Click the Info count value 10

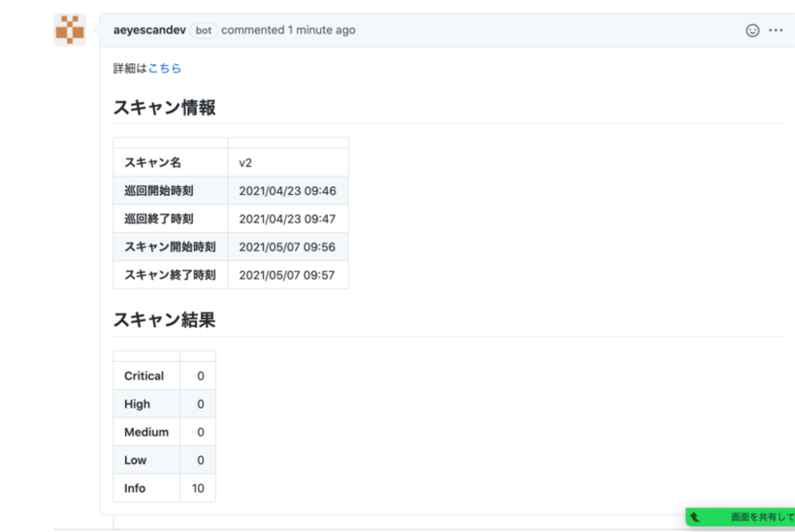pyautogui.click(x=198, y=488)
